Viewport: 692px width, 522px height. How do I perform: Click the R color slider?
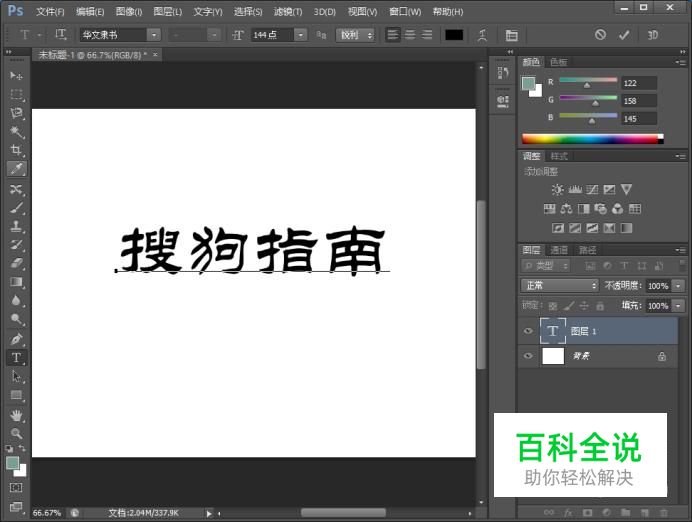click(588, 80)
